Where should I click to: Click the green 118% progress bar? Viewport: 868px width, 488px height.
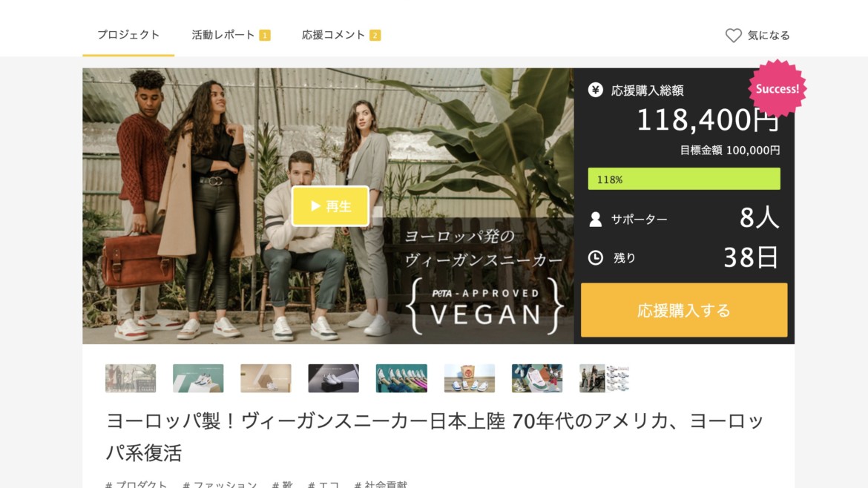pos(684,179)
